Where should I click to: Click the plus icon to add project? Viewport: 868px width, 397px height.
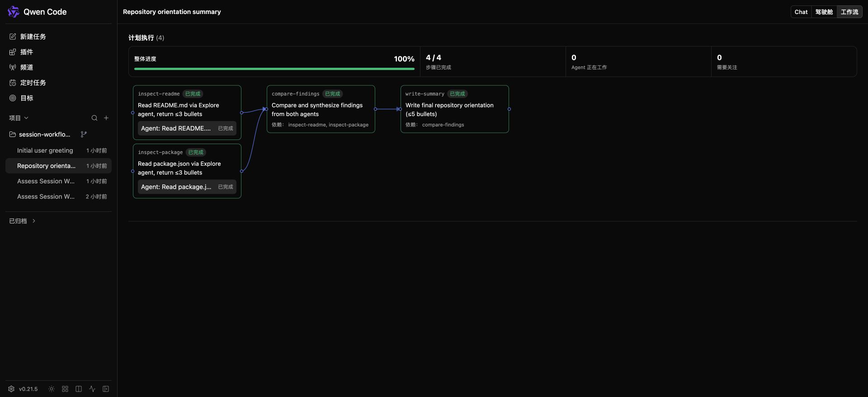(106, 118)
